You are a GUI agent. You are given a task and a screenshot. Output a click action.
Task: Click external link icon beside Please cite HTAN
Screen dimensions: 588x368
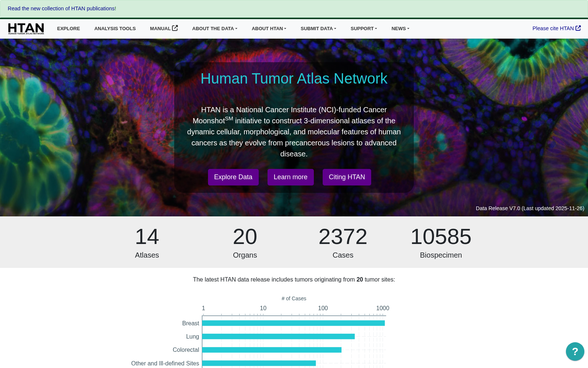pos(578,28)
